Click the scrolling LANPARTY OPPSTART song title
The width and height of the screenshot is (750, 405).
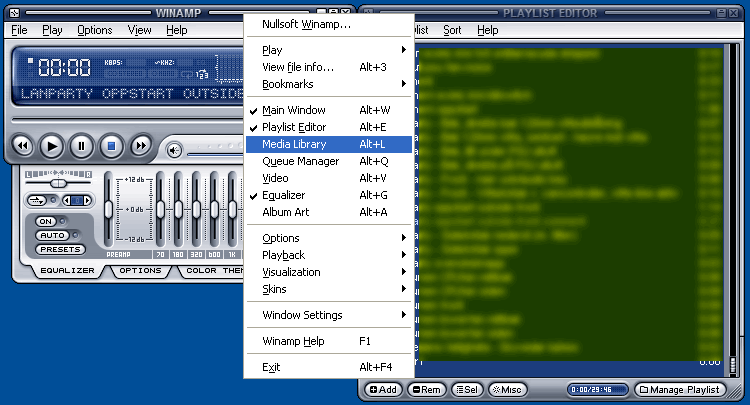pos(132,93)
